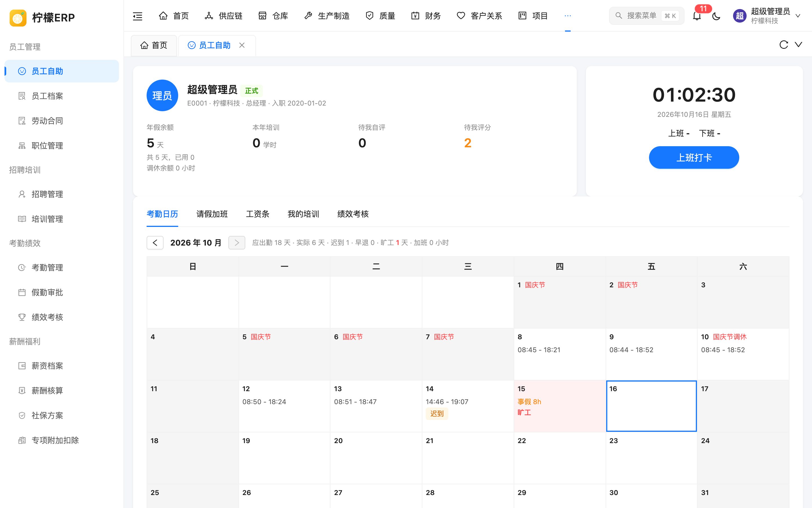Go to next month arrow
The height and width of the screenshot is (508, 812).
point(237,243)
